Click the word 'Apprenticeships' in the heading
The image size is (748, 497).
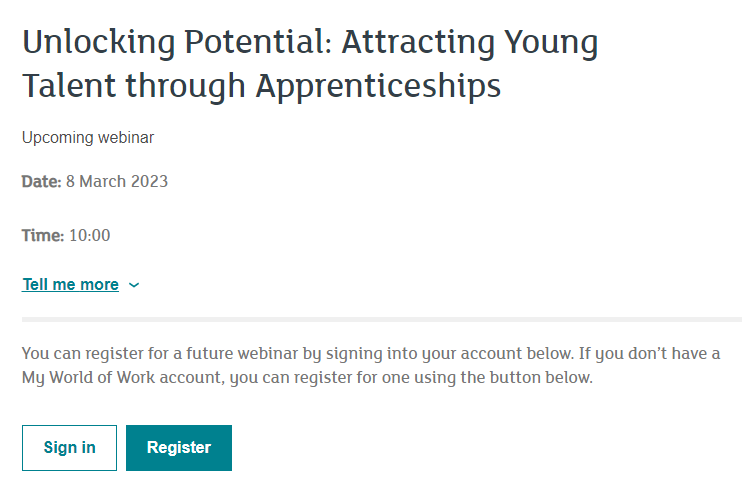tap(378, 87)
